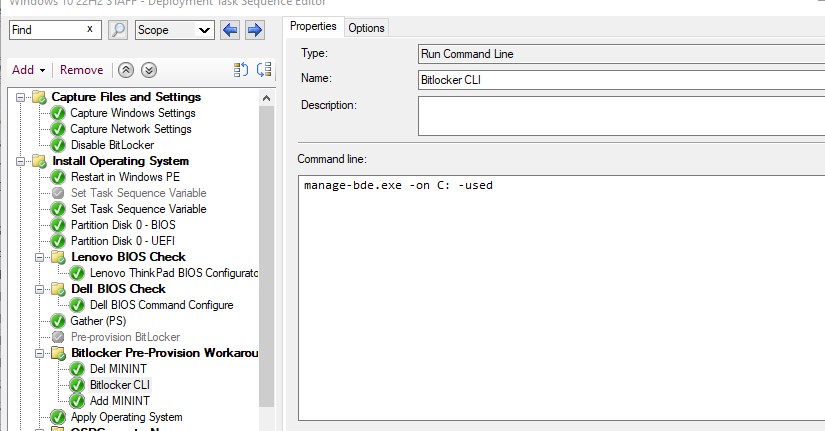This screenshot has width=825, height=431.
Task: Open the Add dropdown menu
Action: click(x=28, y=70)
